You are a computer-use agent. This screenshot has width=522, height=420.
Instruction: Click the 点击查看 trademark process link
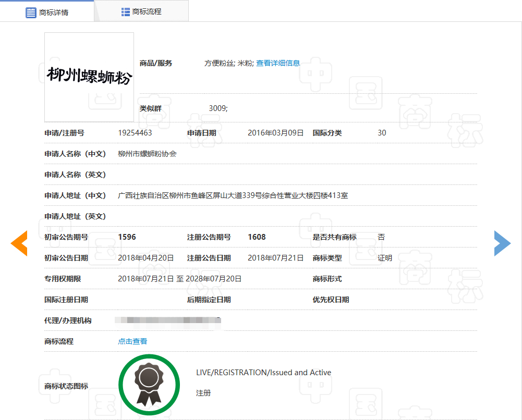132,341
